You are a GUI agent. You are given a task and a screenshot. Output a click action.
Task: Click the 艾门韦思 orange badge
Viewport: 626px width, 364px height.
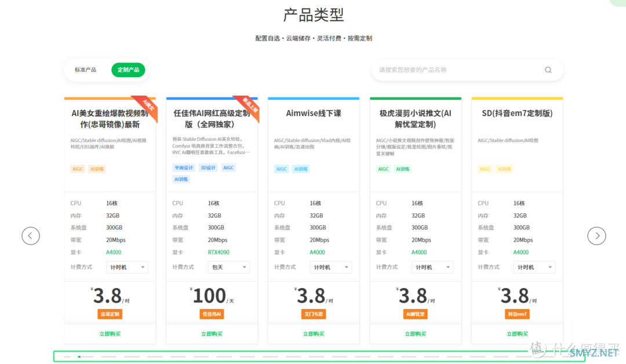(314, 314)
